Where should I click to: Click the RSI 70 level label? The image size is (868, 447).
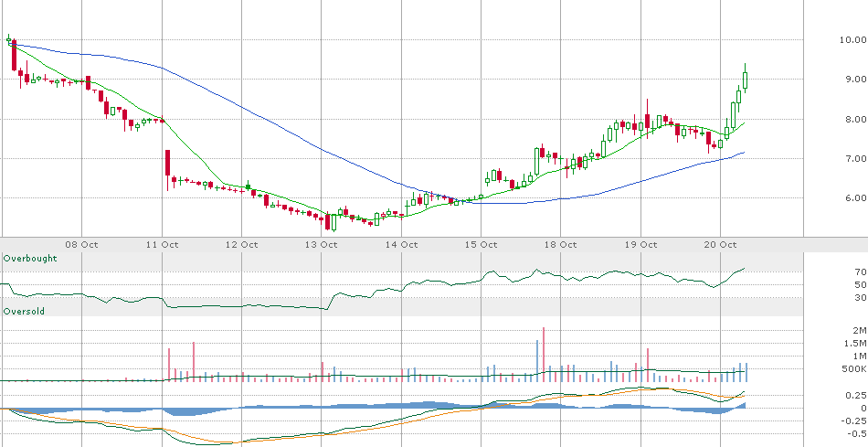pos(861,272)
